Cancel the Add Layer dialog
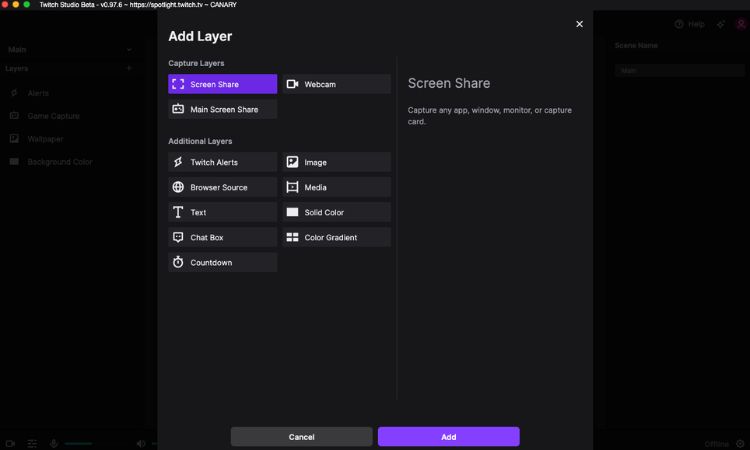750x450 pixels. [x=301, y=437]
